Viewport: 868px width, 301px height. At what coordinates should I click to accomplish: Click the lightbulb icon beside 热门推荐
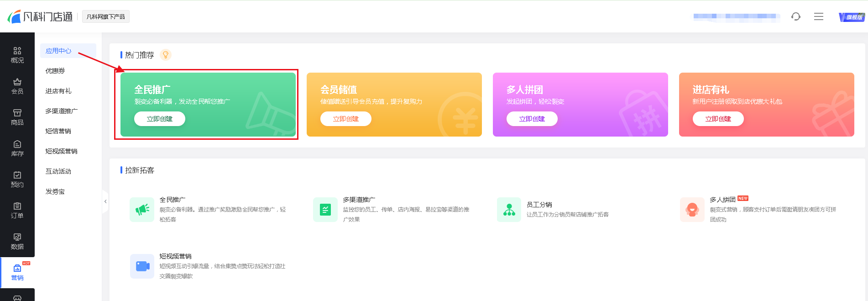pyautogui.click(x=166, y=55)
